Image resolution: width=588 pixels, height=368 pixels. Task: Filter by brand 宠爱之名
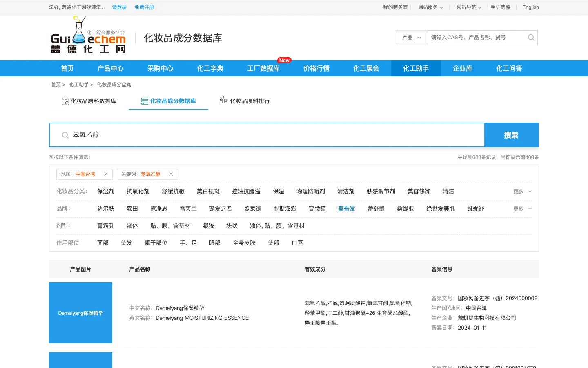[220, 209]
